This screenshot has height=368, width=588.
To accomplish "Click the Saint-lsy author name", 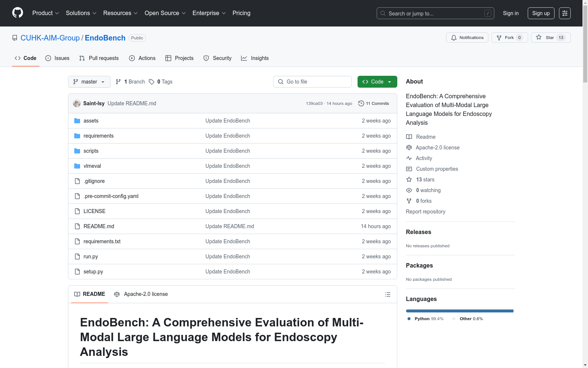I will pyautogui.click(x=94, y=103).
